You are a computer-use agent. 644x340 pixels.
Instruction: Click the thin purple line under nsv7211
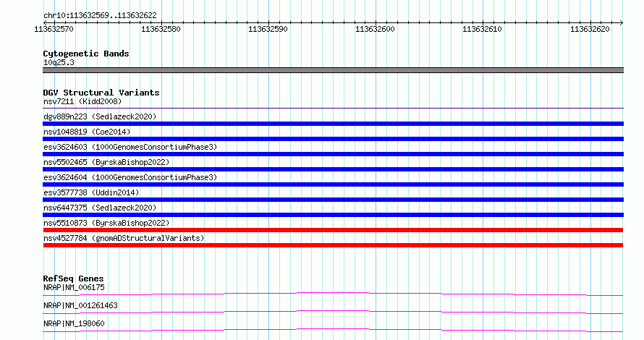point(333,108)
